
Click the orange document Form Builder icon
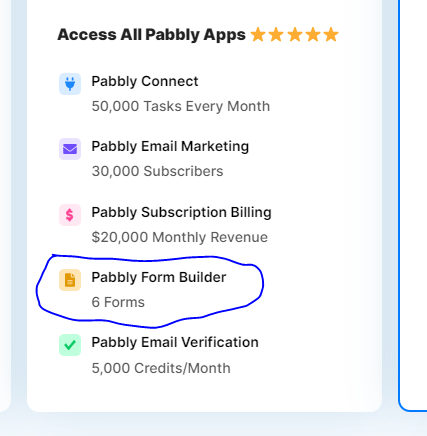(x=70, y=280)
